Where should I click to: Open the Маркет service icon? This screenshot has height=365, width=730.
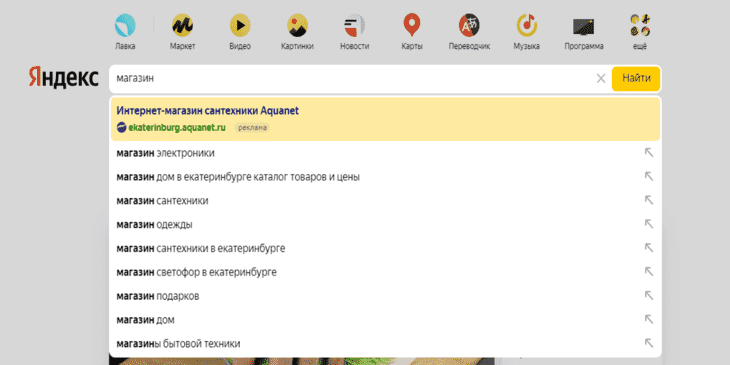[x=182, y=25]
